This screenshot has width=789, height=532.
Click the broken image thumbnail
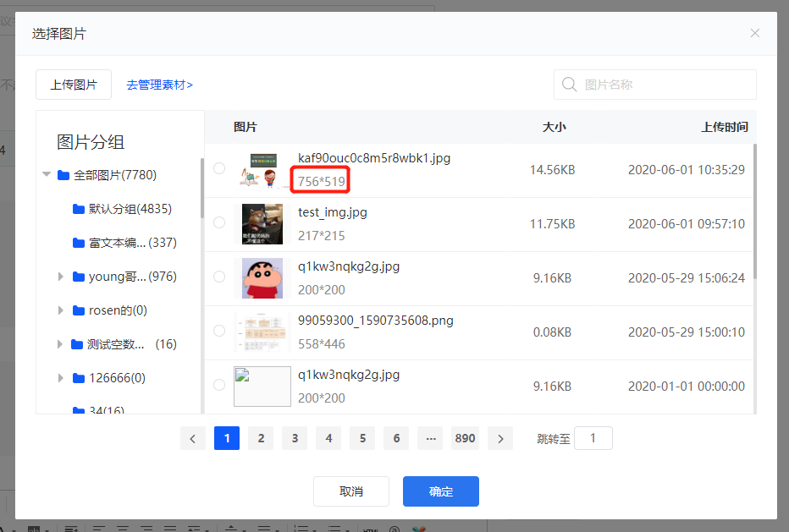click(262, 387)
